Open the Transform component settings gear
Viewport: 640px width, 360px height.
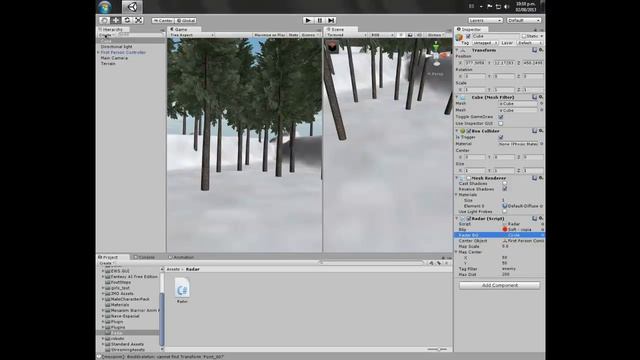point(541,50)
